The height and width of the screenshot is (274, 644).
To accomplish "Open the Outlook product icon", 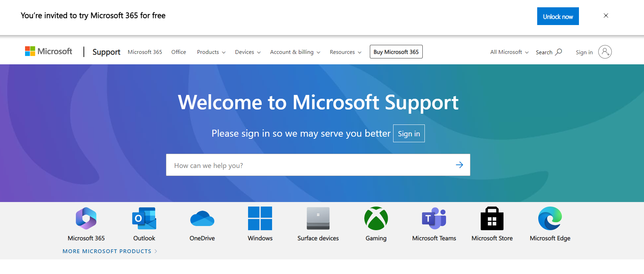I will [144, 218].
